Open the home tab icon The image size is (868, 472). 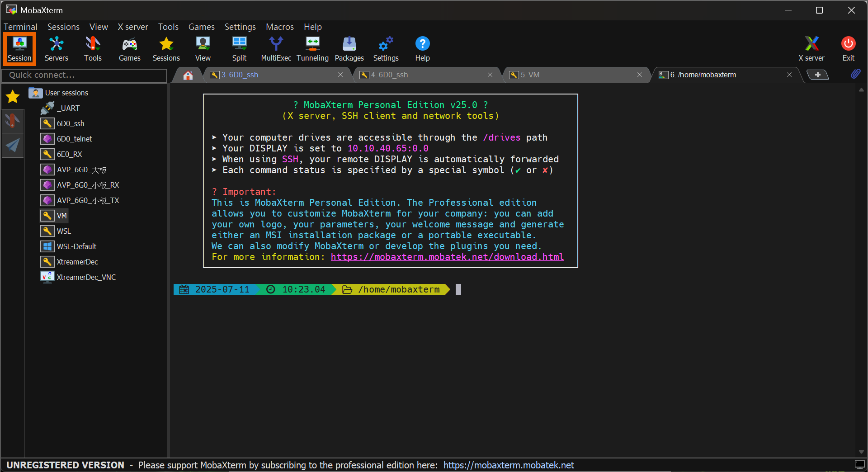[188, 75]
